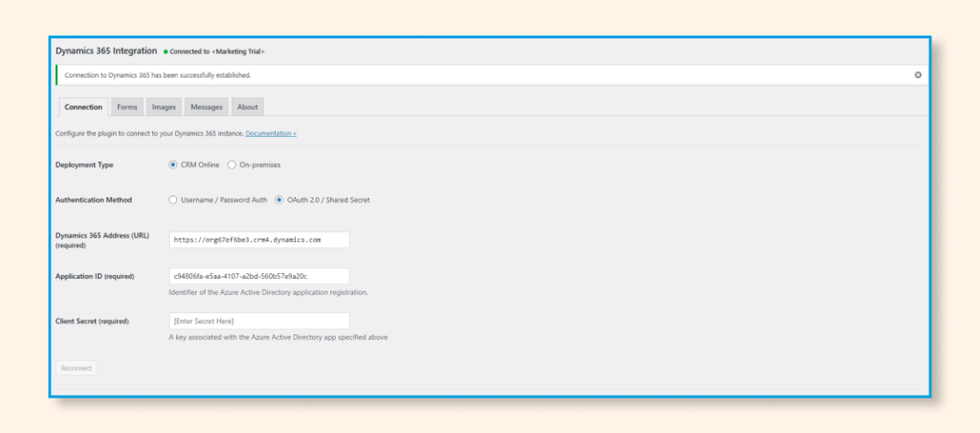Click the 'Client Secret (required)' label

point(92,321)
